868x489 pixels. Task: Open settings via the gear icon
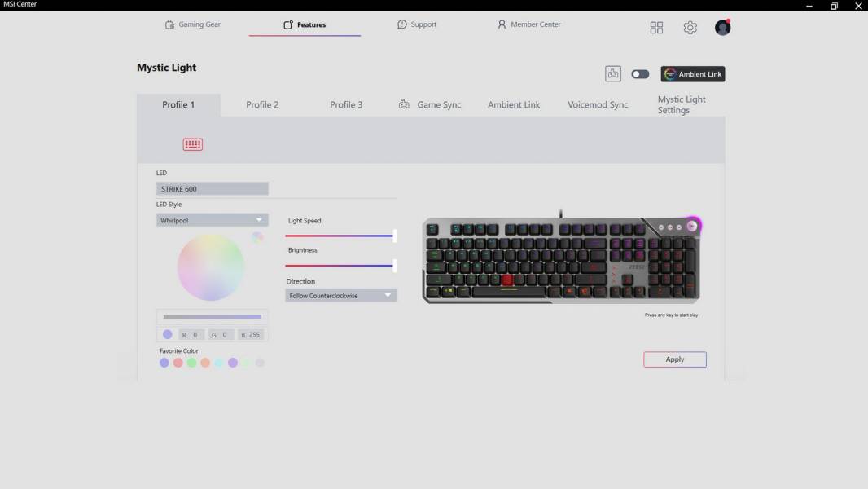coord(690,28)
